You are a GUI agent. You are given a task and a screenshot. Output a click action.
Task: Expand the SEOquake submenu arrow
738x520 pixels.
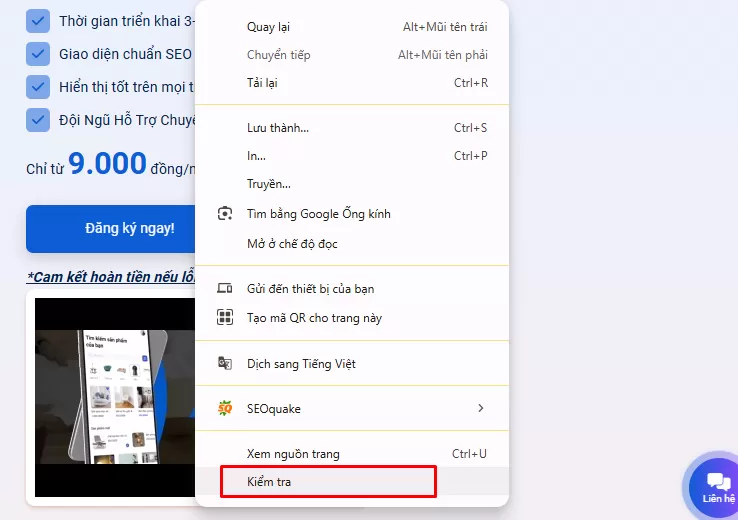pos(481,409)
